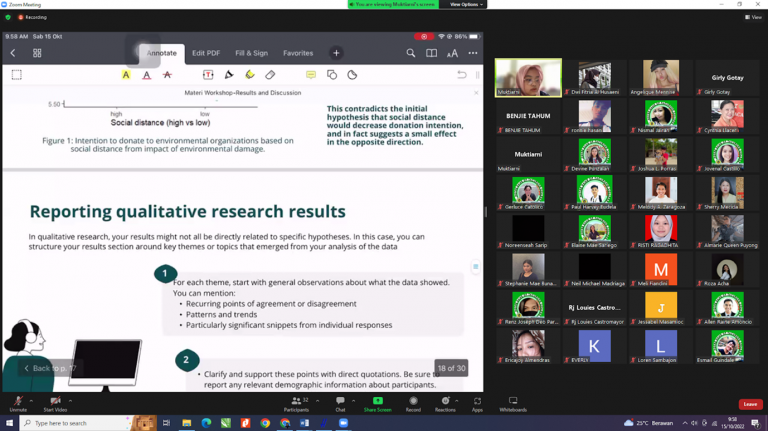Viewport: 768px width, 431px height.
Task: Start recording with Record button
Action: pos(413,404)
